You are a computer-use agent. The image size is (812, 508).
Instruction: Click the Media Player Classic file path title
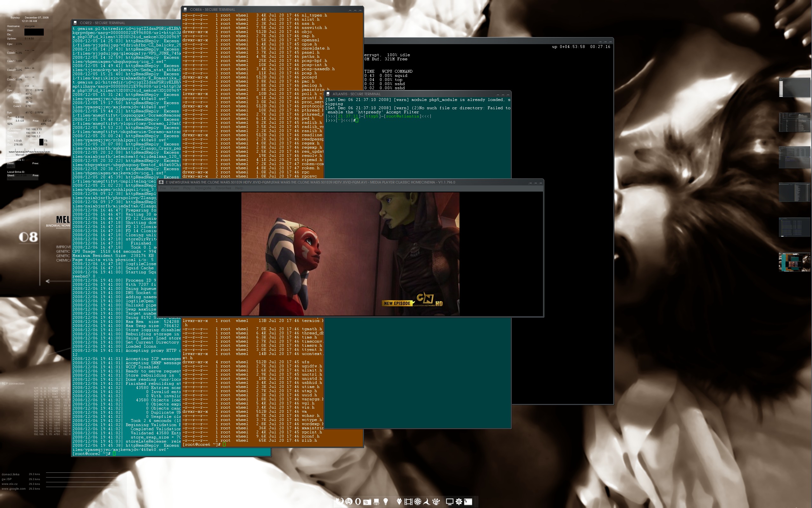[311, 183]
